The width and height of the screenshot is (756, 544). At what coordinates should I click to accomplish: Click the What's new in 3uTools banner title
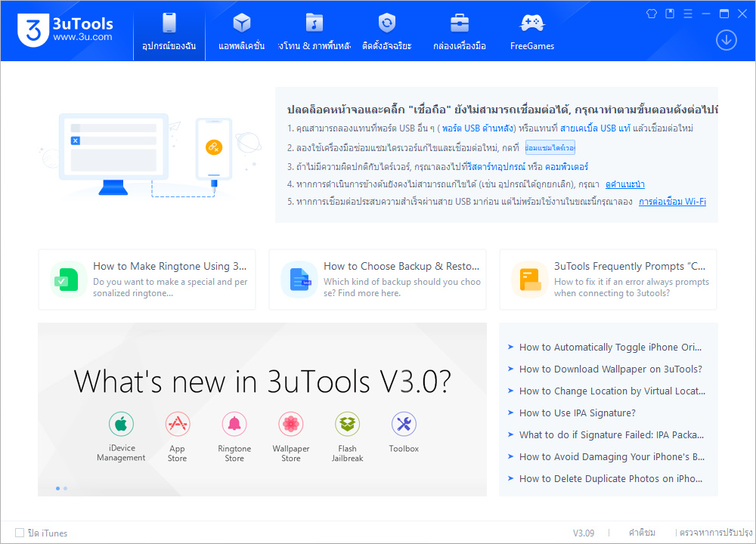[262, 382]
